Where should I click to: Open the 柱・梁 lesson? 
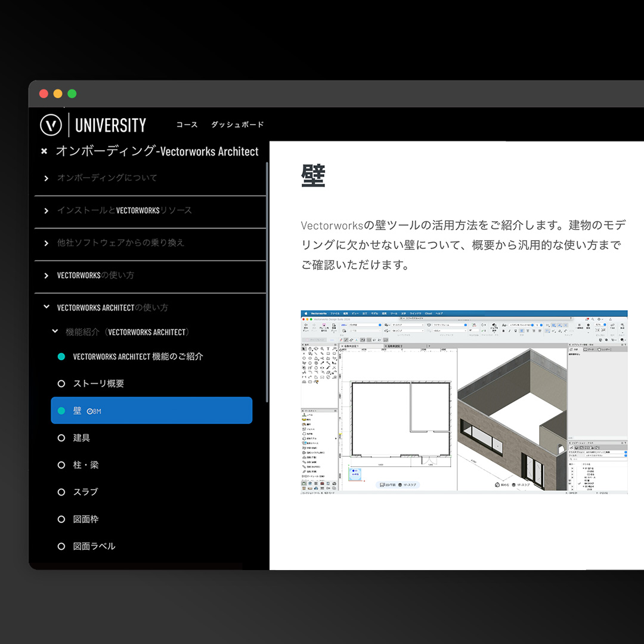[86, 465]
